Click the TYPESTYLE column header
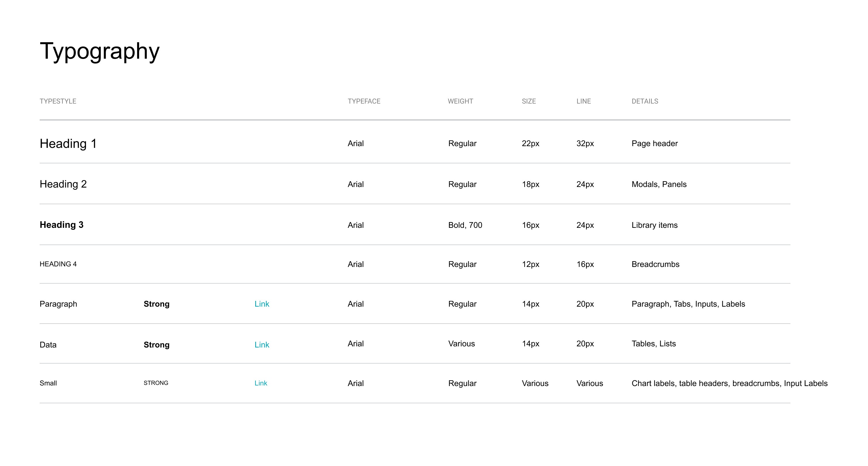 [x=58, y=101]
